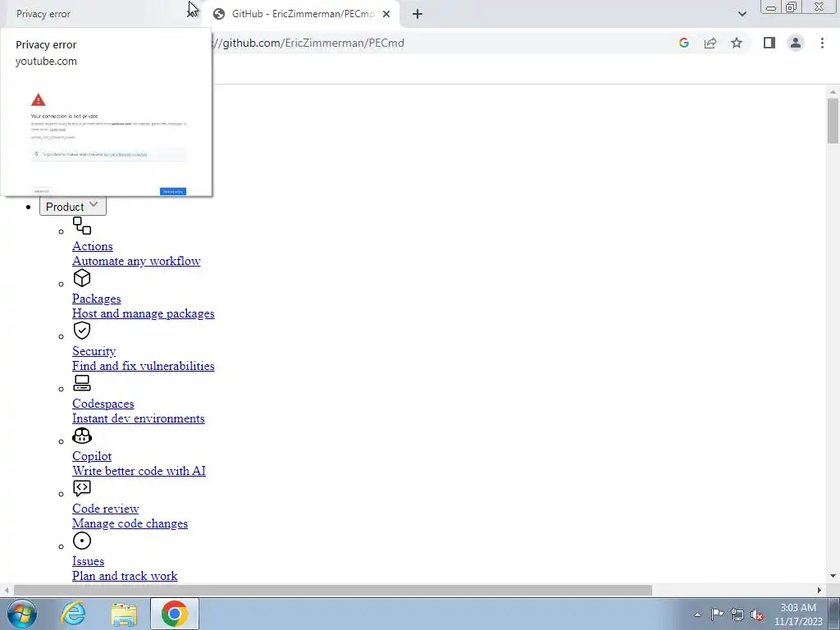This screenshot has height=630, width=840.
Task: Open a new tab with plus button
Action: tap(418, 14)
